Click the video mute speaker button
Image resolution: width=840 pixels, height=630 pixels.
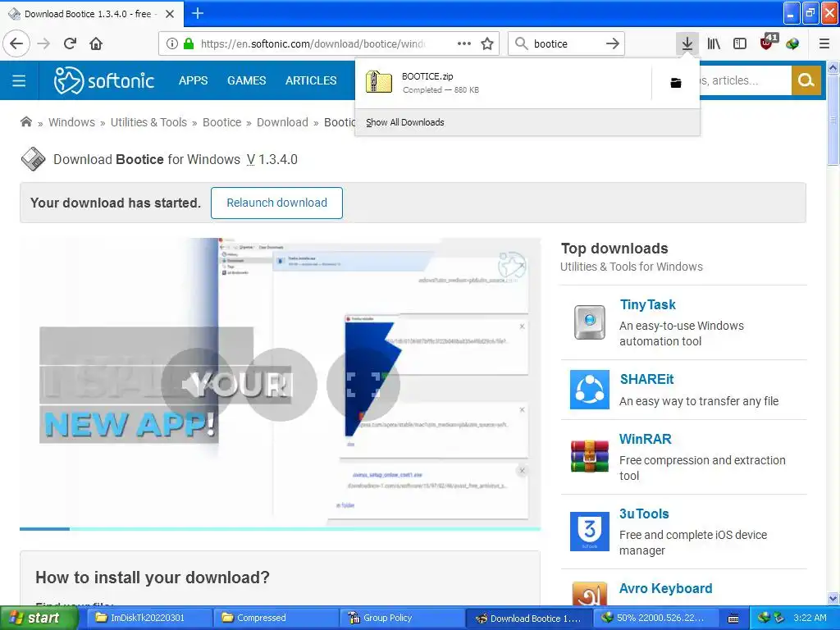(x=199, y=384)
